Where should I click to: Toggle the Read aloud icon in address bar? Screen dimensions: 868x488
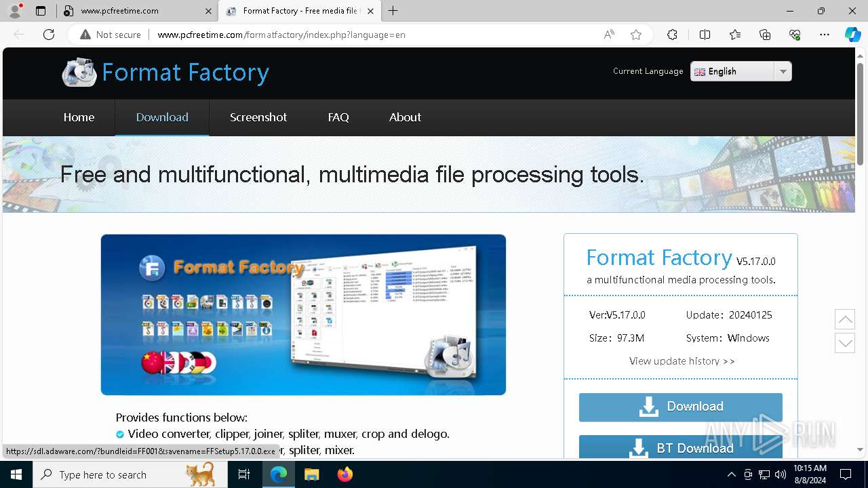tap(609, 35)
